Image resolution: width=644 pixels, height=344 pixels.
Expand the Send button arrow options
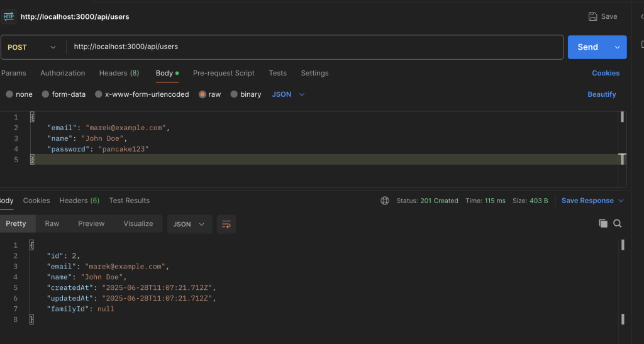tap(616, 47)
